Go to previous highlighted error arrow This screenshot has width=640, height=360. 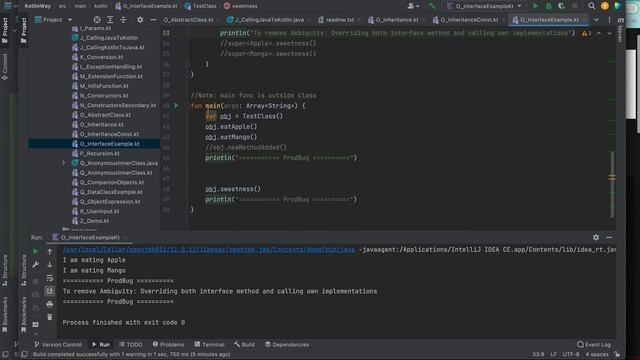click(599, 33)
